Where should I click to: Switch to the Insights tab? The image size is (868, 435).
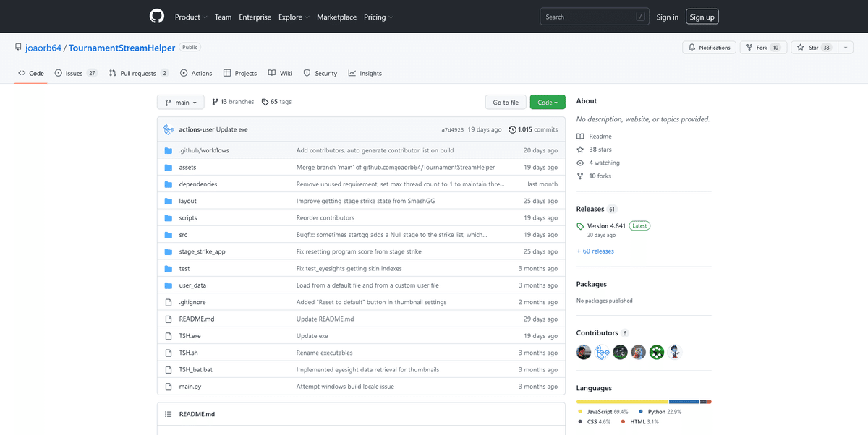[x=365, y=73]
